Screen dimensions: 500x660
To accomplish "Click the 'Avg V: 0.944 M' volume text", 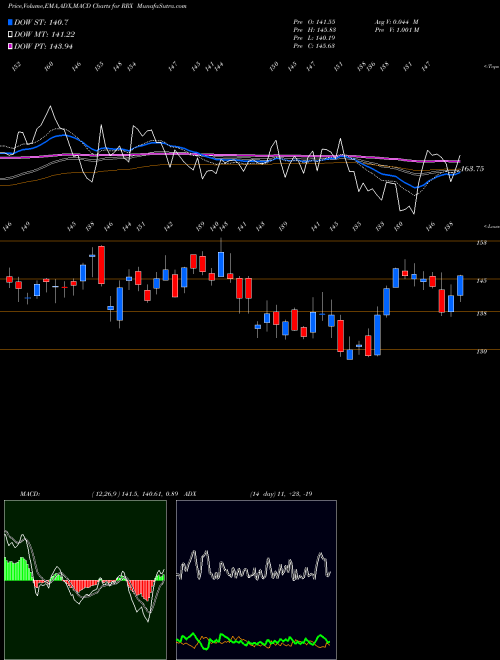I will pos(396,22).
